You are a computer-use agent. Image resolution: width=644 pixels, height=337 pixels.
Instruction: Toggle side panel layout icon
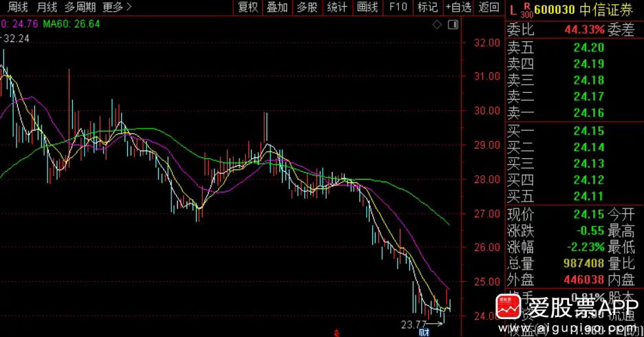coord(453,25)
